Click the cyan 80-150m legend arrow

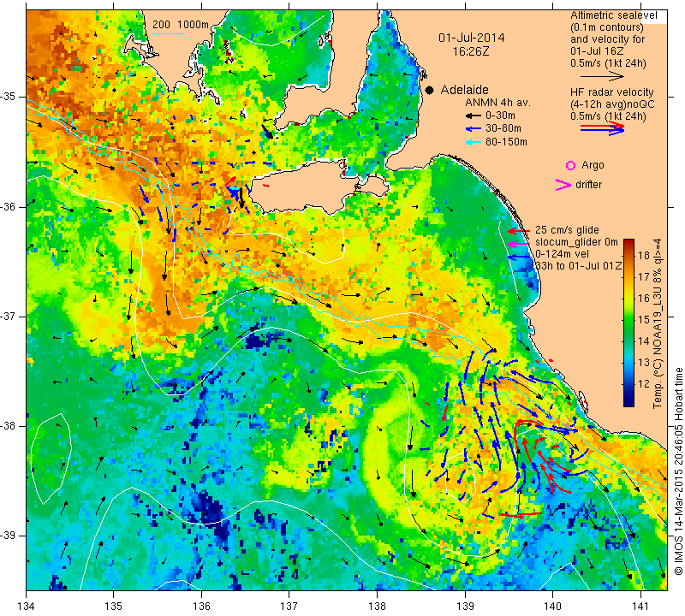click(x=473, y=142)
